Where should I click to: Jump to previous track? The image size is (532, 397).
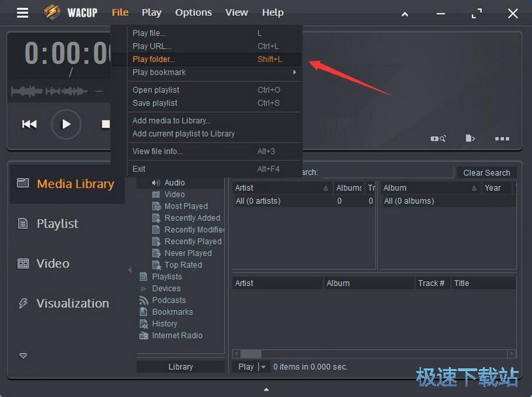pos(29,124)
